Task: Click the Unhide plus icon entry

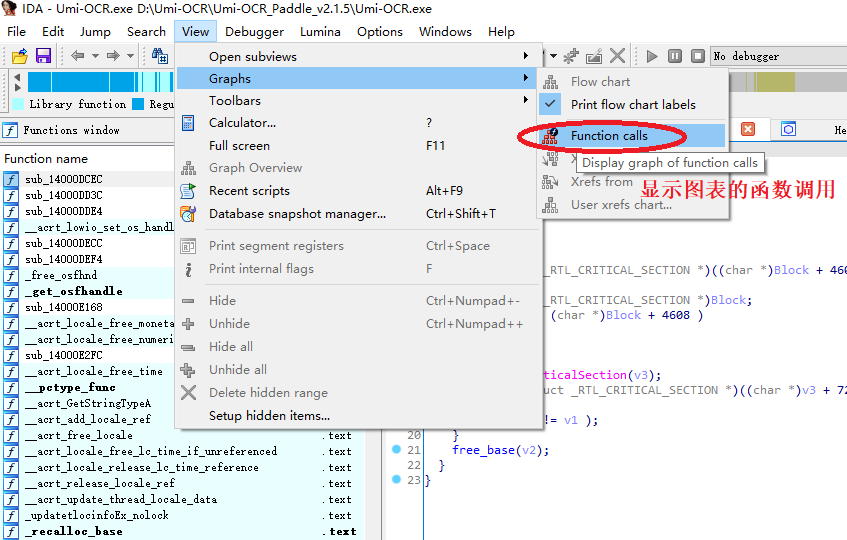Action: (188, 323)
